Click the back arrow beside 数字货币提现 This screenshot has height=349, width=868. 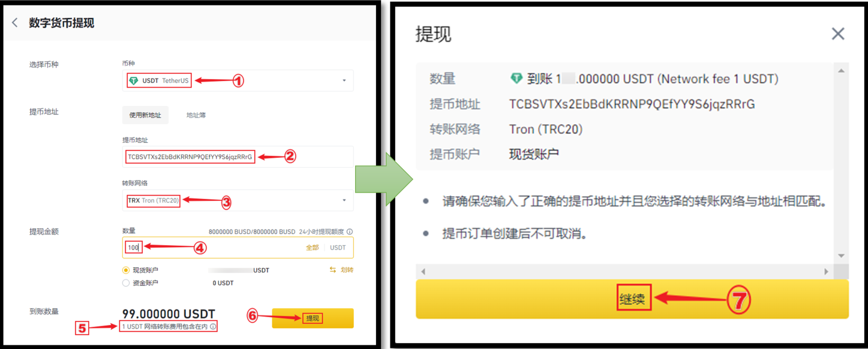(x=15, y=23)
